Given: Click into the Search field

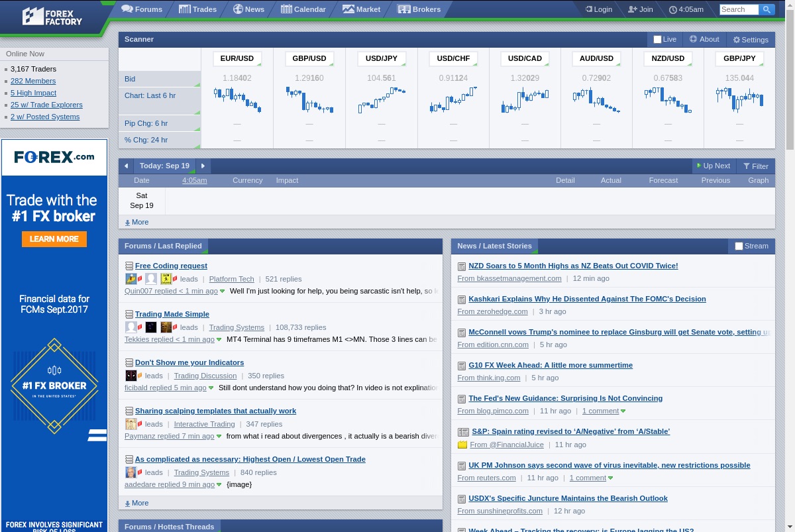Looking at the screenshot, I should coord(739,9).
